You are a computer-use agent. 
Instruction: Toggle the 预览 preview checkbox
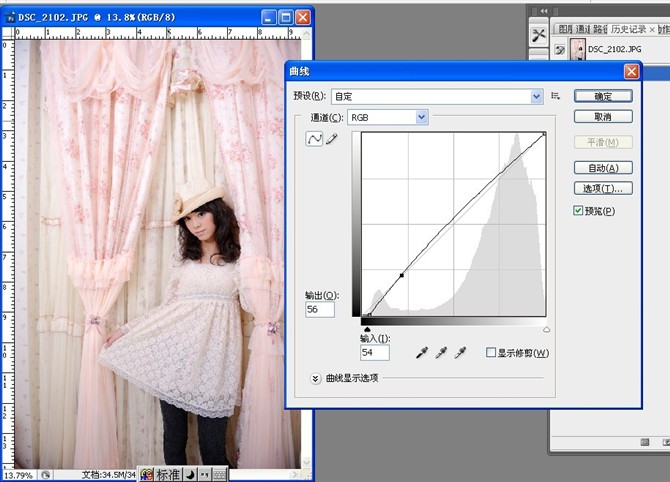click(578, 210)
